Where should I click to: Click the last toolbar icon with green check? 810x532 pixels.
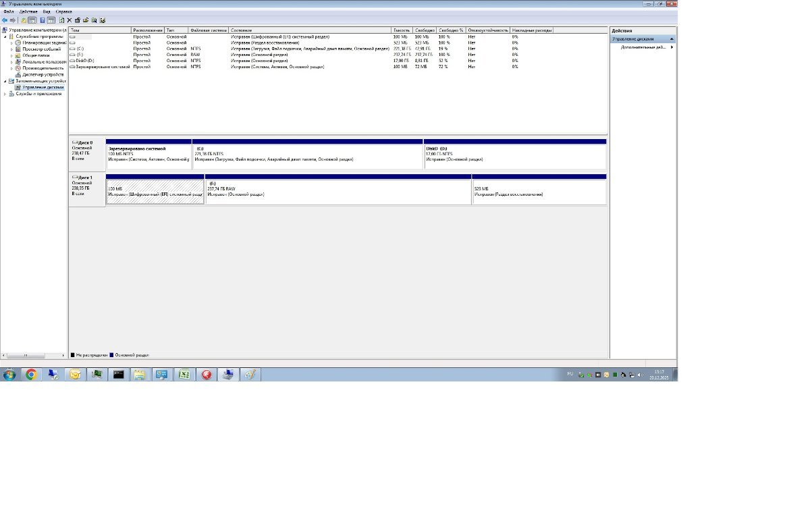pos(102,20)
